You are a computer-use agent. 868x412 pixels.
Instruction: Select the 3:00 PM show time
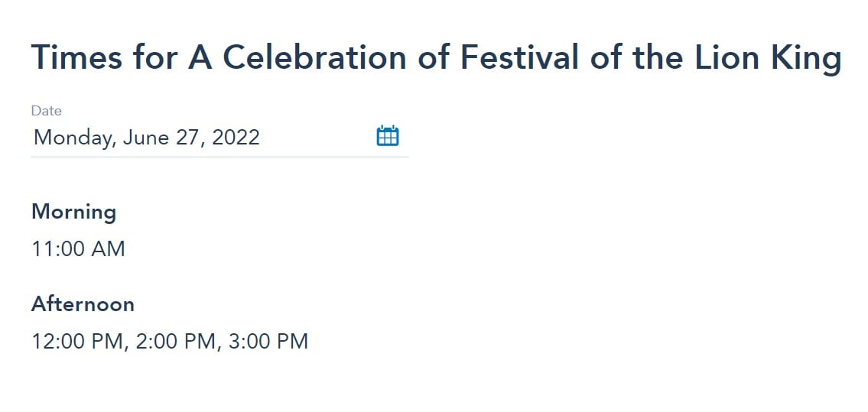click(268, 341)
